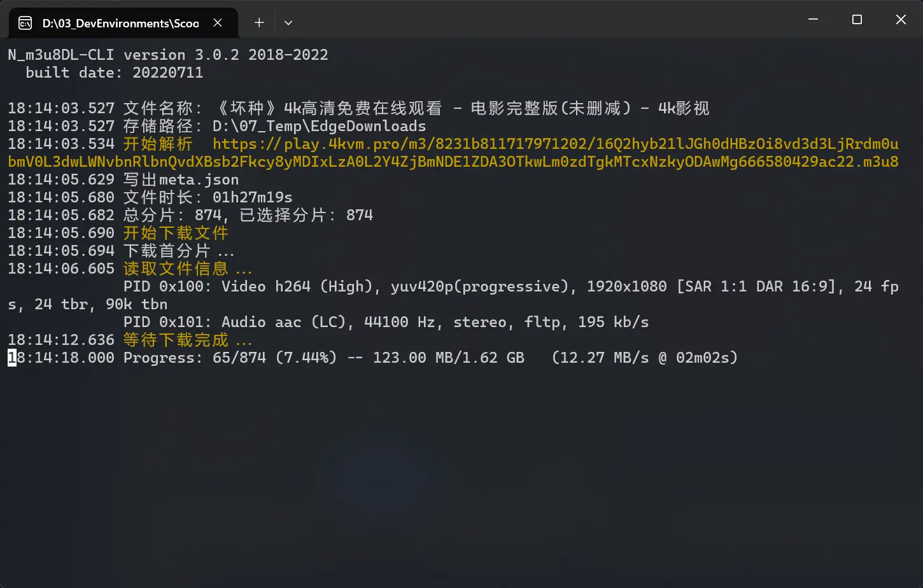The image size is (923, 588).
Task: Close the terminal window
Action: pyautogui.click(x=901, y=20)
